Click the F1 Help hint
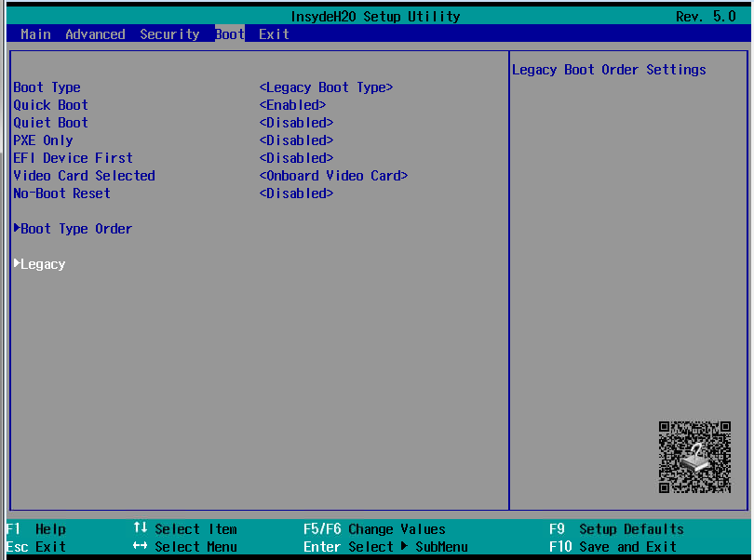 [36, 529]
